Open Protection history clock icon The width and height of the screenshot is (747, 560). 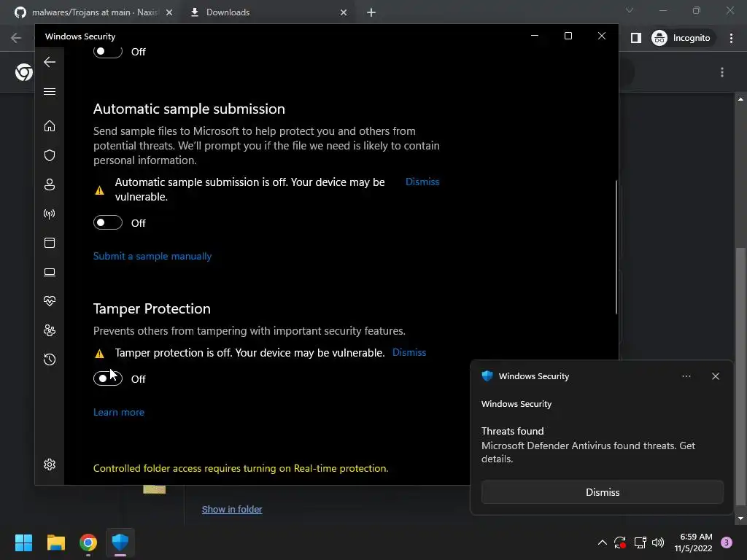click(x=50, y=359)
